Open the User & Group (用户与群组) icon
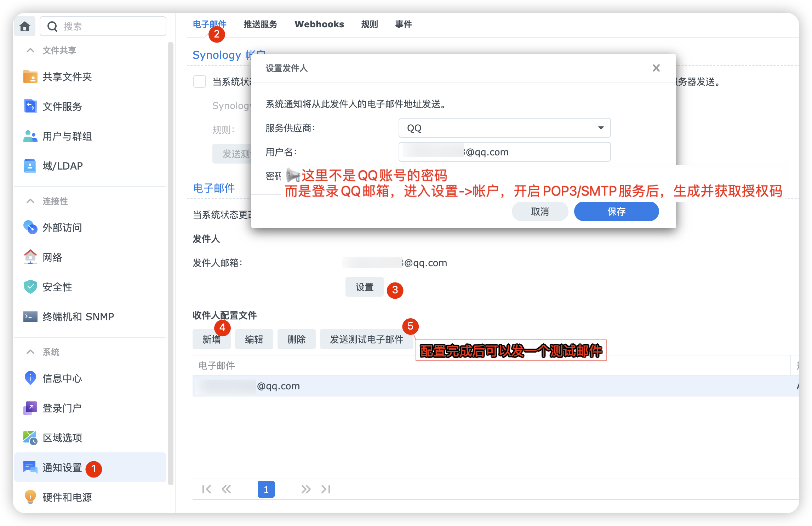This screenshot has width=812, height=526. click(x=30, y=136)
